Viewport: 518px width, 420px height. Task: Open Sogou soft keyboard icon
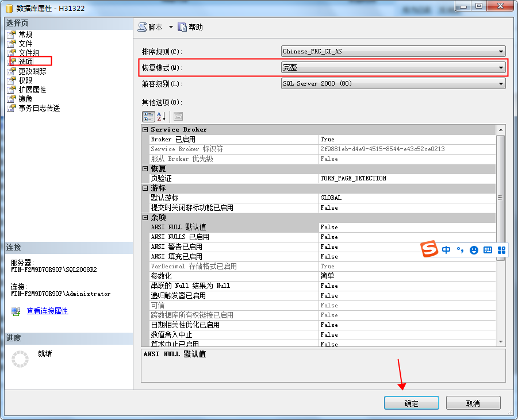coord(488,250)
